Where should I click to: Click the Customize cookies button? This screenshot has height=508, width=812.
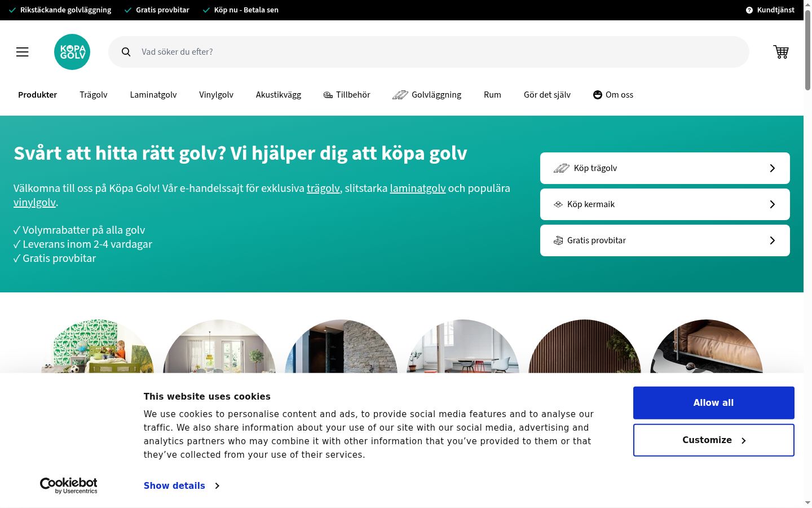coord(714,440)
